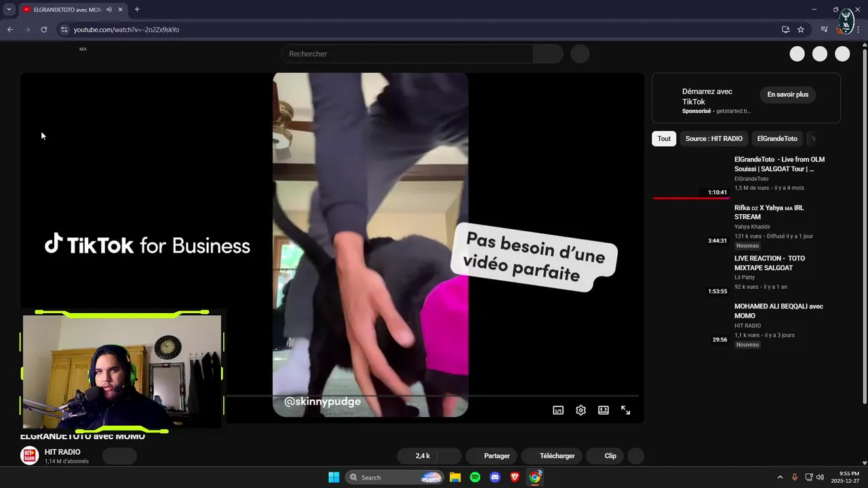
Task: Open the HIT RADIO channel name link
Action: (x=62, y=452)
